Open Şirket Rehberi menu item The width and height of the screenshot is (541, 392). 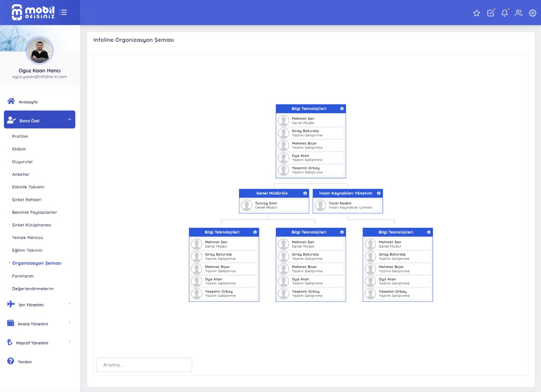(27, 200)
